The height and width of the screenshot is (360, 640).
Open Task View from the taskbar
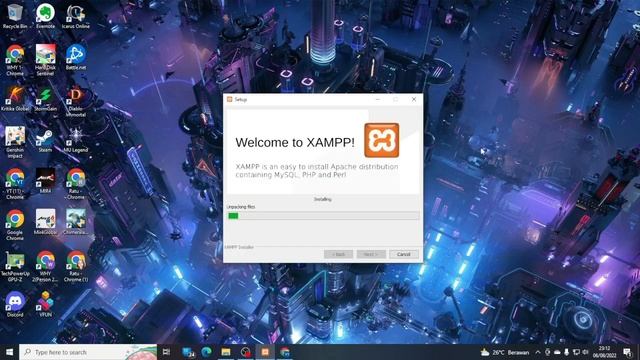166,352
